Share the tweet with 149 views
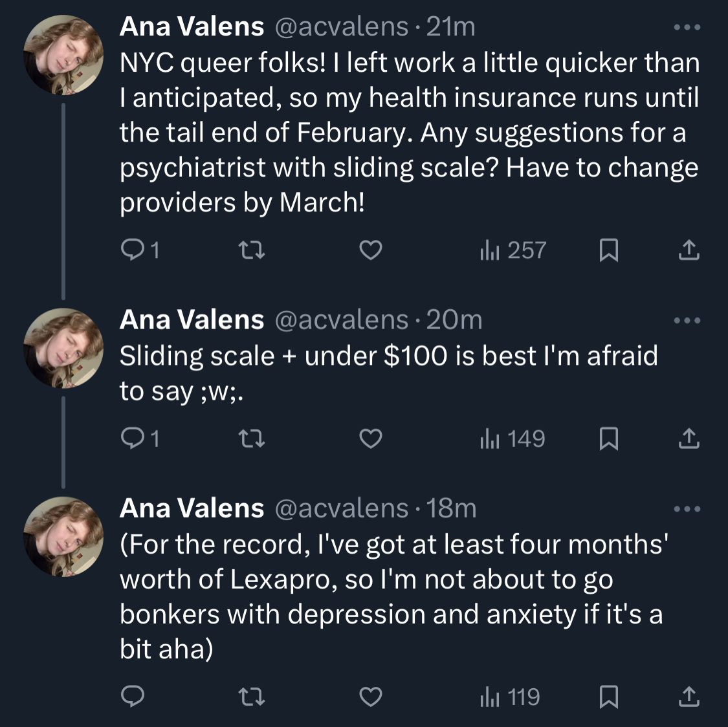The image size is (728, 727). click(x=689, y=439)
